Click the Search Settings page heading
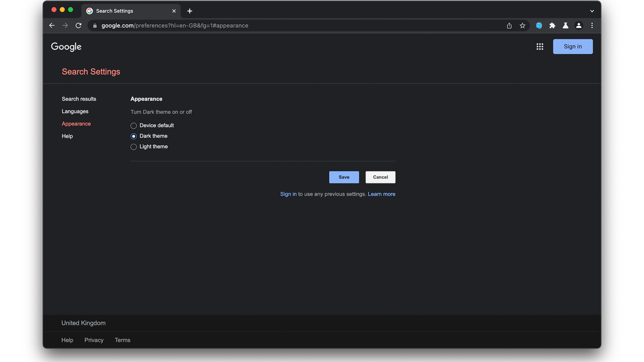Viewport: 644px width, 362px height. coord(91,72)
